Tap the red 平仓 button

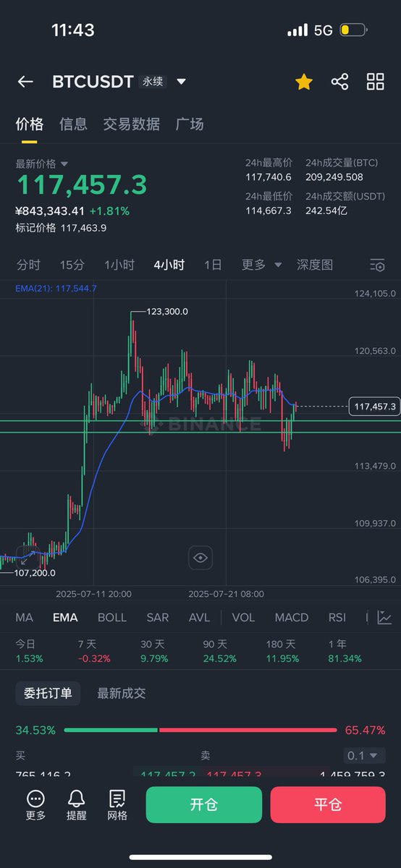tap(328, 805)
